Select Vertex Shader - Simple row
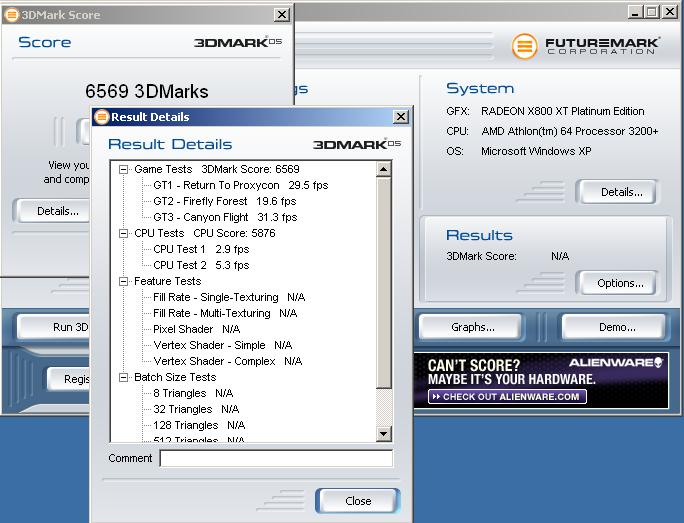Viewport: 684px width, 523px height. point(222,345)
